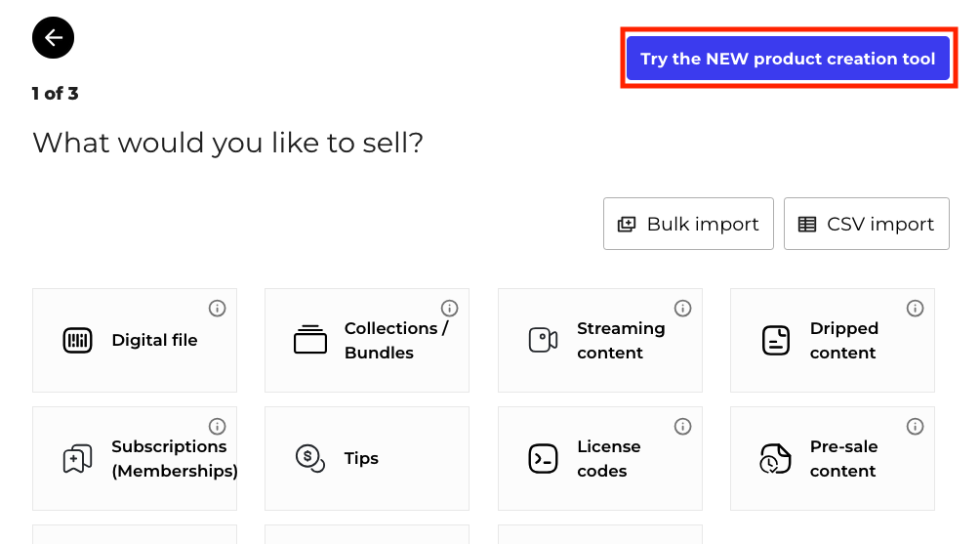Choose the Tips product type
Image resolution: width=980 pixels, height=544 pixels.
click(x=367, y=459)
